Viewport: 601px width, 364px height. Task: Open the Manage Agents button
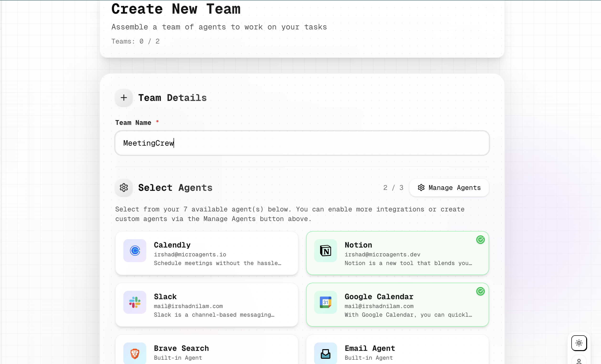449,188
